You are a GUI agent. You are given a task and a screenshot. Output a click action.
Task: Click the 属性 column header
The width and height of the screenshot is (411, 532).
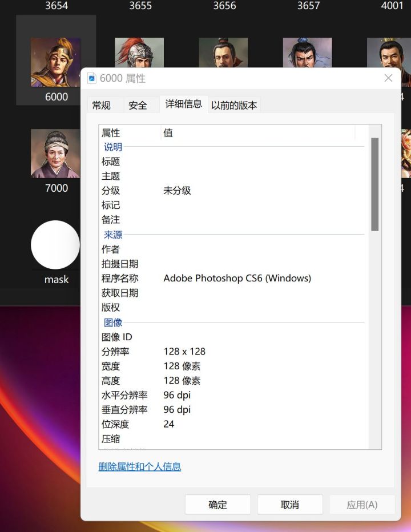pyautogui.click(x=130, y=132)
